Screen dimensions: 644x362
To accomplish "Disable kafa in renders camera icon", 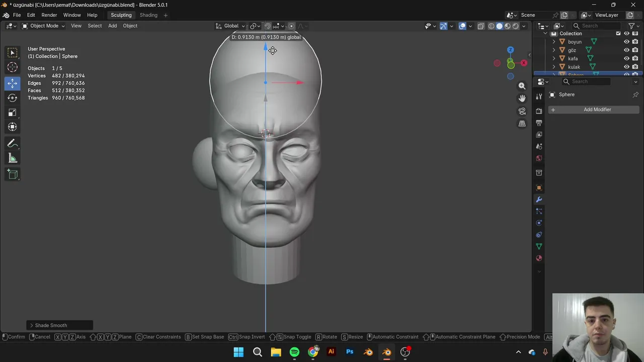I will [635, 58].
